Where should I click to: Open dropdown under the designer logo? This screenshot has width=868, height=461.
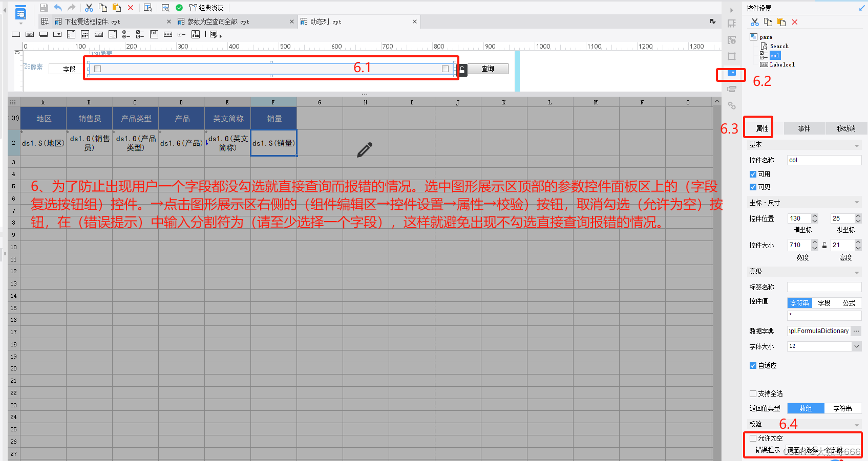(20, 24)
